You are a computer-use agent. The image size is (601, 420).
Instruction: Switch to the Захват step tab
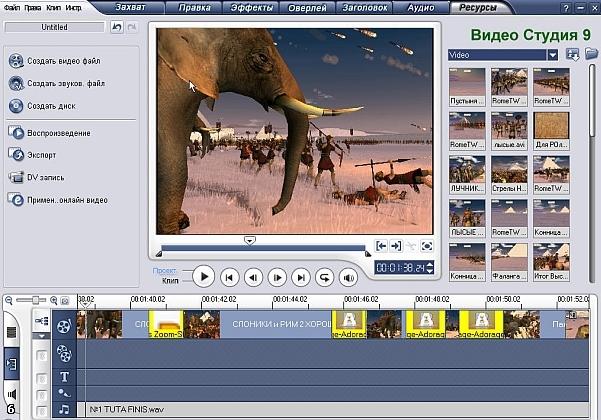click(130, 7)
